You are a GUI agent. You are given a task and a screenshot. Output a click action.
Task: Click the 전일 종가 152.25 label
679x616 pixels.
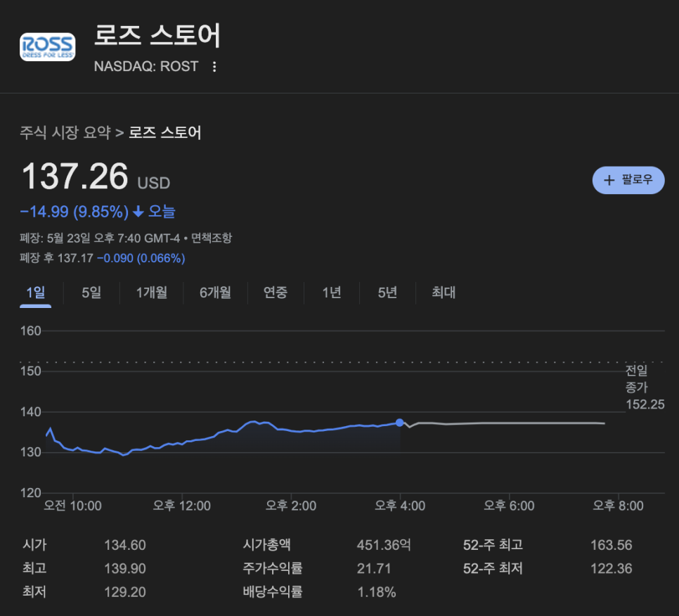pos(645,387)
